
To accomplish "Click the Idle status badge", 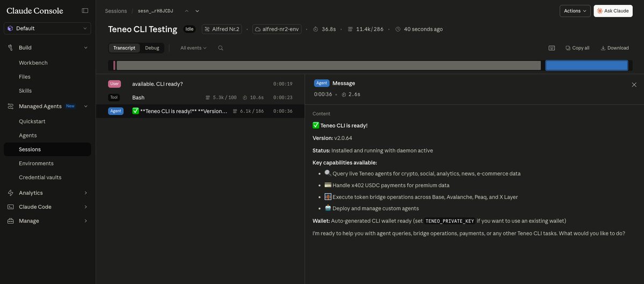I will click(x=189, y=29).
